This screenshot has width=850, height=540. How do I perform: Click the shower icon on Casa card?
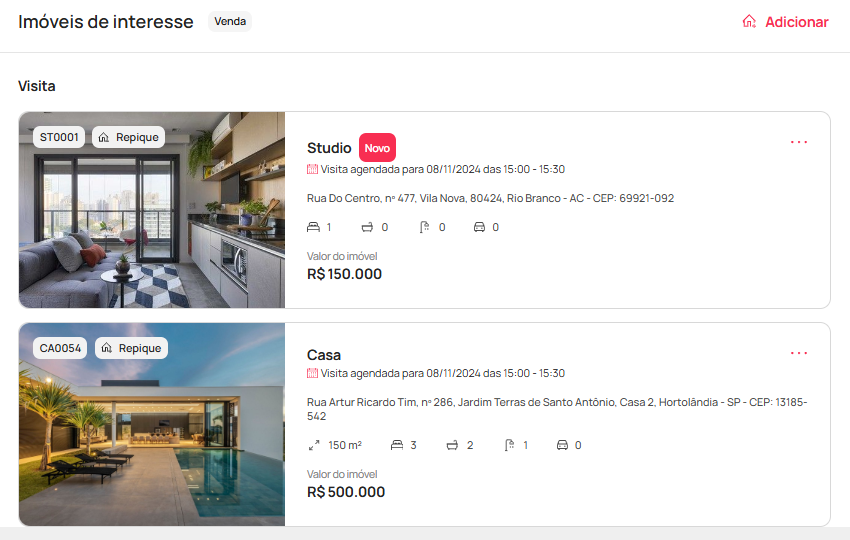509,445
